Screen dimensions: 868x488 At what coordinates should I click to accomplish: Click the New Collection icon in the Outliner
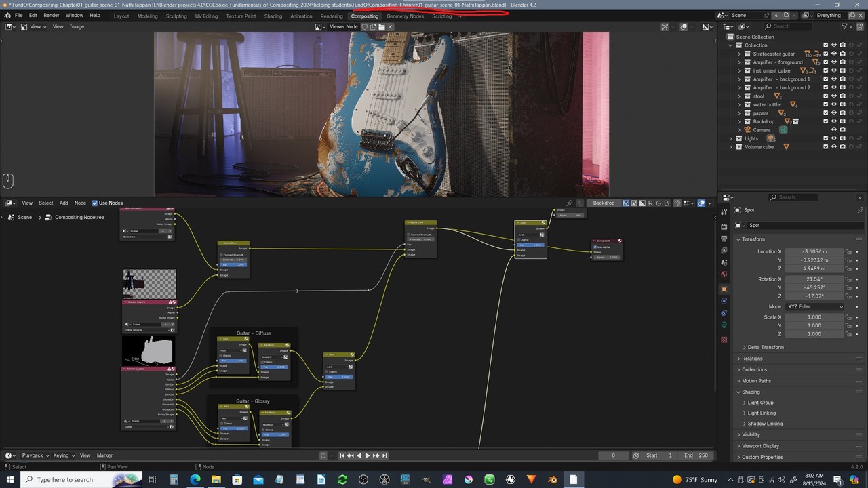pos(861,26)
